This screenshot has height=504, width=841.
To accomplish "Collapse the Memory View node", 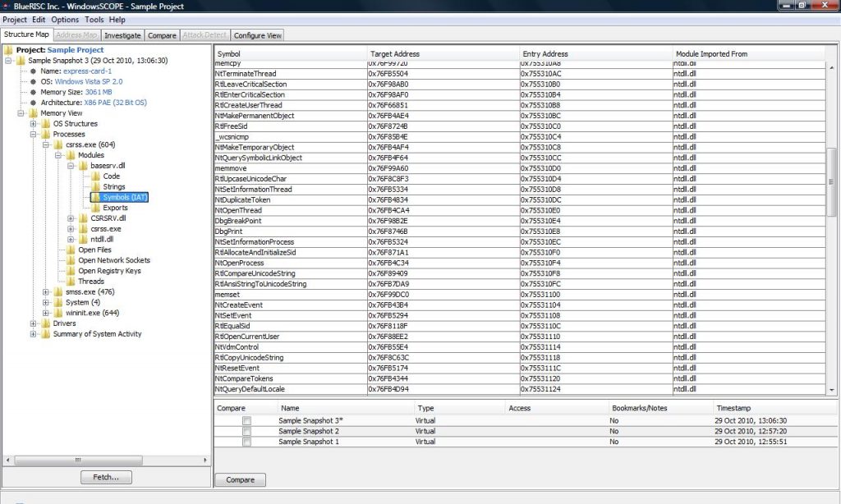I will (21, 113).
